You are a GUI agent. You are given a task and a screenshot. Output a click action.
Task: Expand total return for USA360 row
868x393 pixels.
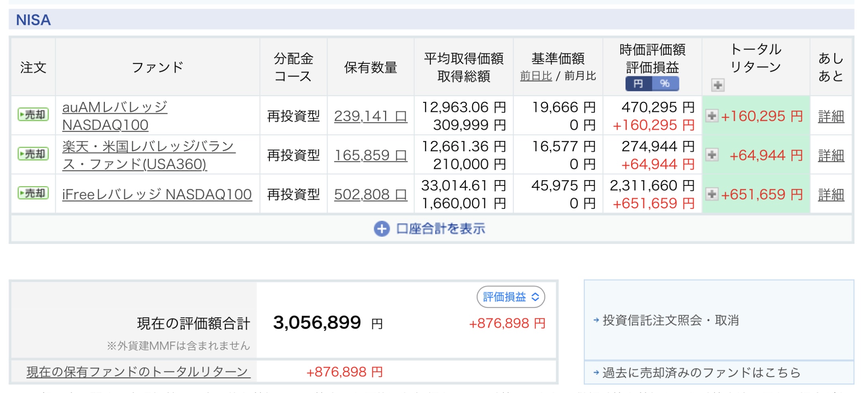[712, 155]
